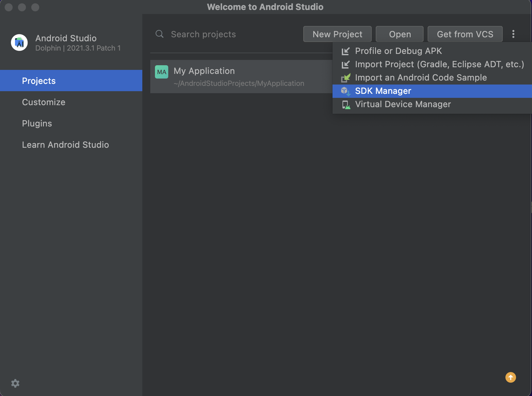Focus the Search projects field
The width and height of the screenshot is (532, 396).
point(226,34)
